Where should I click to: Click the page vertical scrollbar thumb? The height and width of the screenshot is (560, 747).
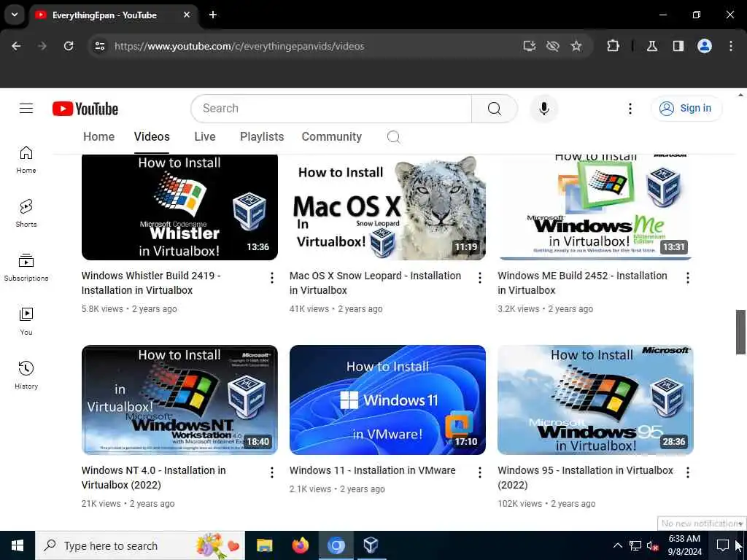coord(740,332)
